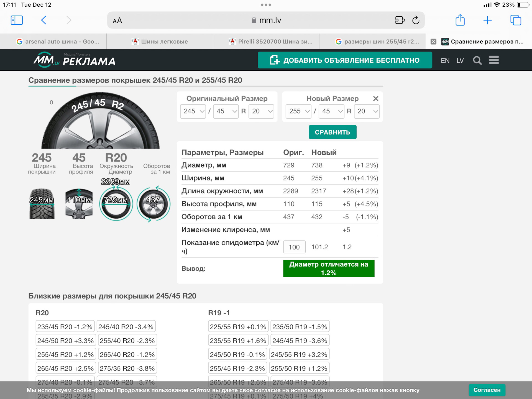Open a new tab with plus icon
The image size is (532, 399).
487,20
